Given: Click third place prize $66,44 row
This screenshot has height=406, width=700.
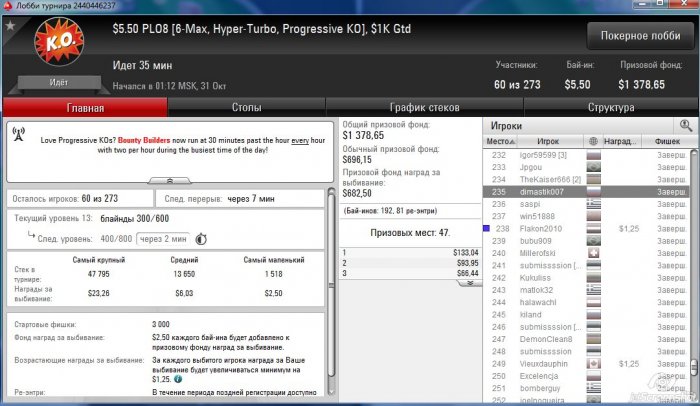Looking at the screenshot, I should click(411, 273).
